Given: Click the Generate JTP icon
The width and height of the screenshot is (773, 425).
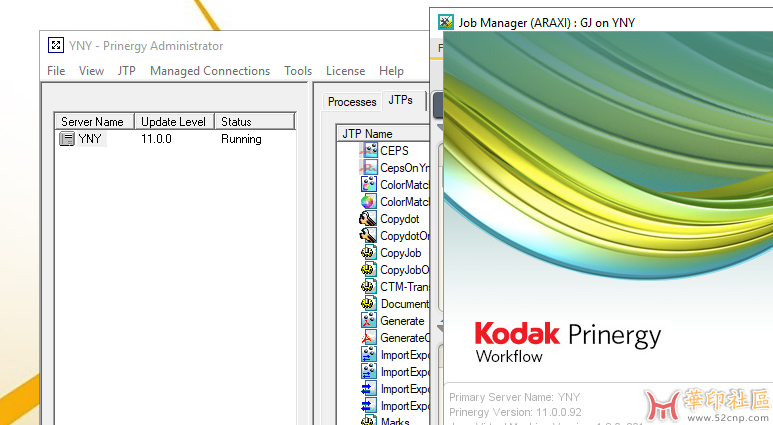Looking at the screenshot, I should 368,320.
